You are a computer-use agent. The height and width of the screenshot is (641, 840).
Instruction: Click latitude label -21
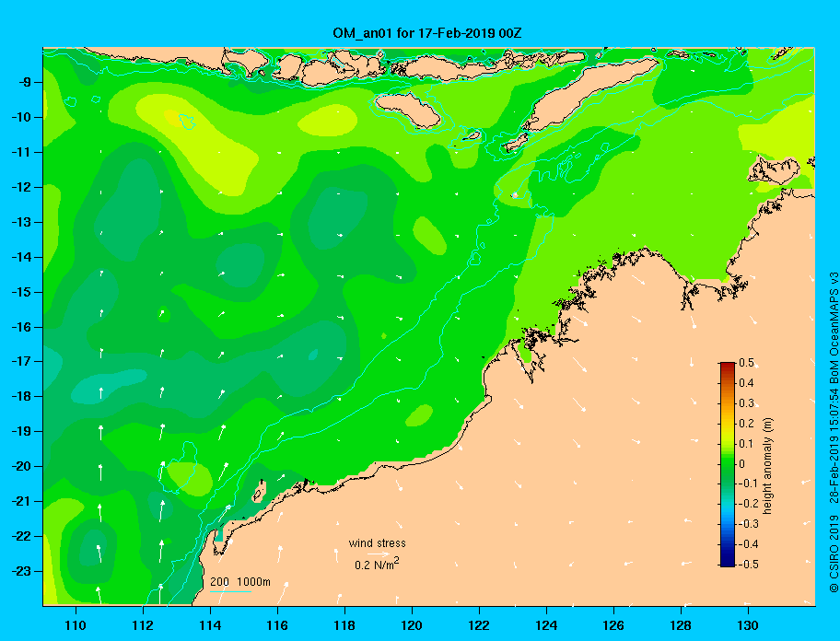pyautogui.click(x=21, y=502)
